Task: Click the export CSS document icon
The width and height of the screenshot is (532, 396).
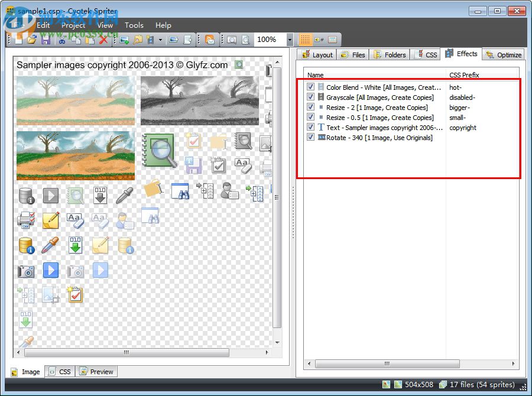Action: [187, 40]
